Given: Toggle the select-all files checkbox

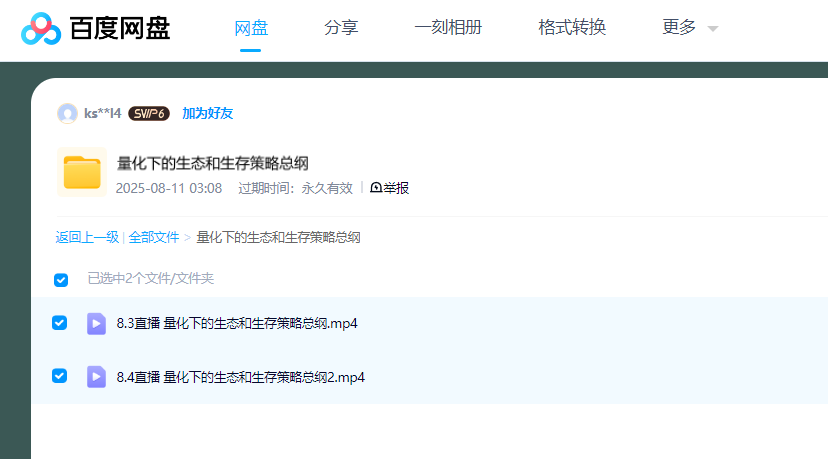Looking at the screenshot, I should (x=61, y=280).
